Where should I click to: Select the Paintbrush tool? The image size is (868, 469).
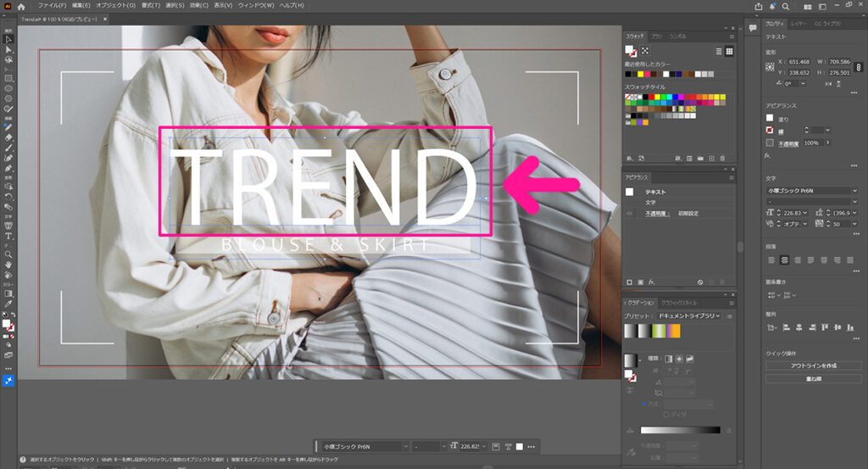tap(8, 148)
